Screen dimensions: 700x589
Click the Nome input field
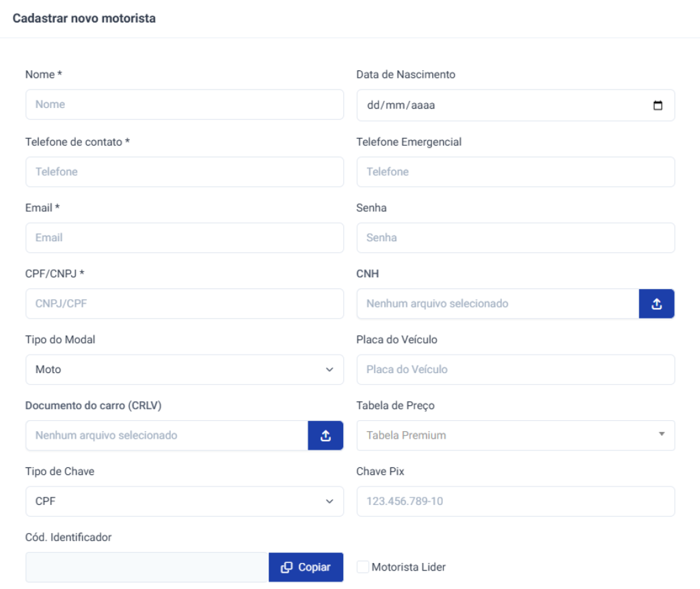185,105
